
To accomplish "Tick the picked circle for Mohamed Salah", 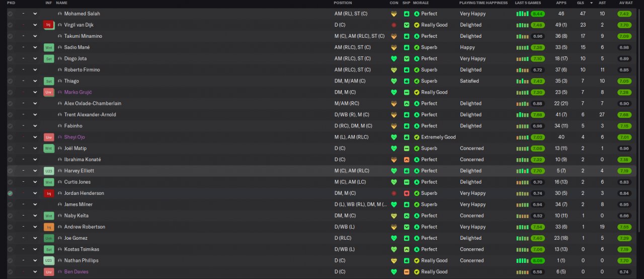I will click(10, 14).
